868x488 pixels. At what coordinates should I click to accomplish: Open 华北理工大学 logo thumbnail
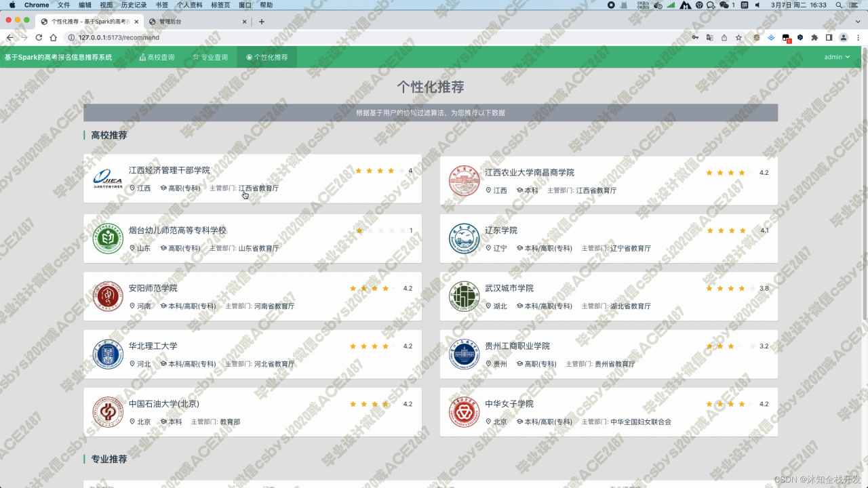108,354
